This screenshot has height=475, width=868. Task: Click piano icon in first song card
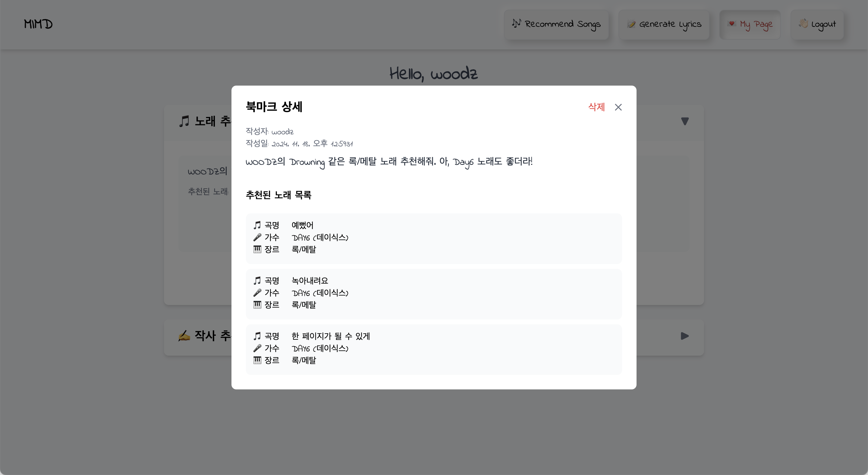click(x=257, y=249)
